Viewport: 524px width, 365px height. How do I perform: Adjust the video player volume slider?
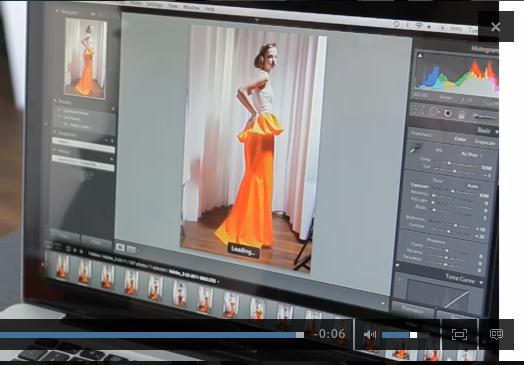click(x=406, y=335)
